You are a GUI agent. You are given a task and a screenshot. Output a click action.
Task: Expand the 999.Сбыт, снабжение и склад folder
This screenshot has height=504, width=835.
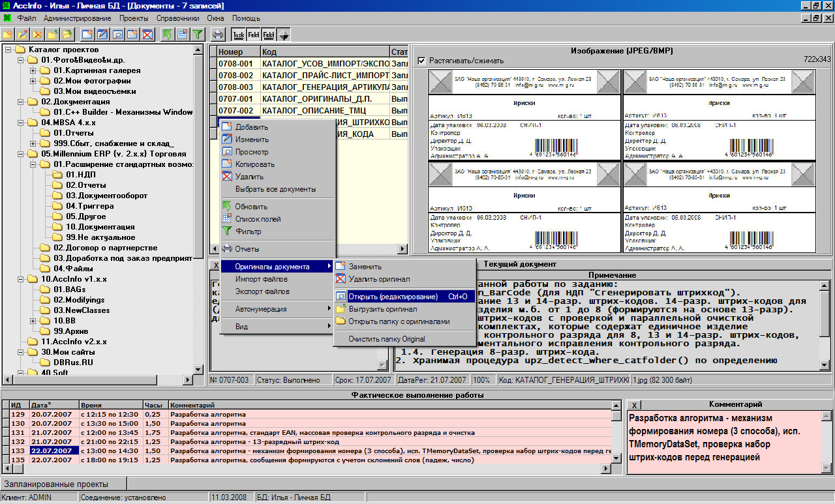[33, 143]
